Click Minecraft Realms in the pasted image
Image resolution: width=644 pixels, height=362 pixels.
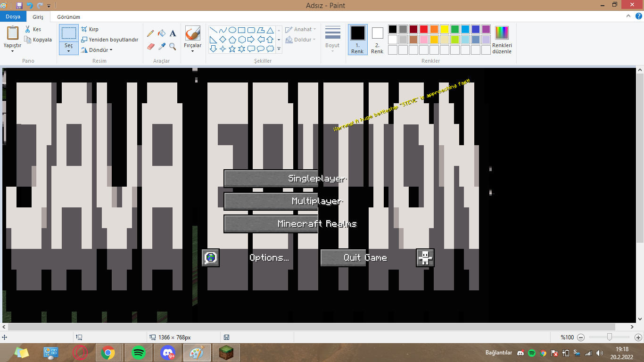(x=317, y=224)
